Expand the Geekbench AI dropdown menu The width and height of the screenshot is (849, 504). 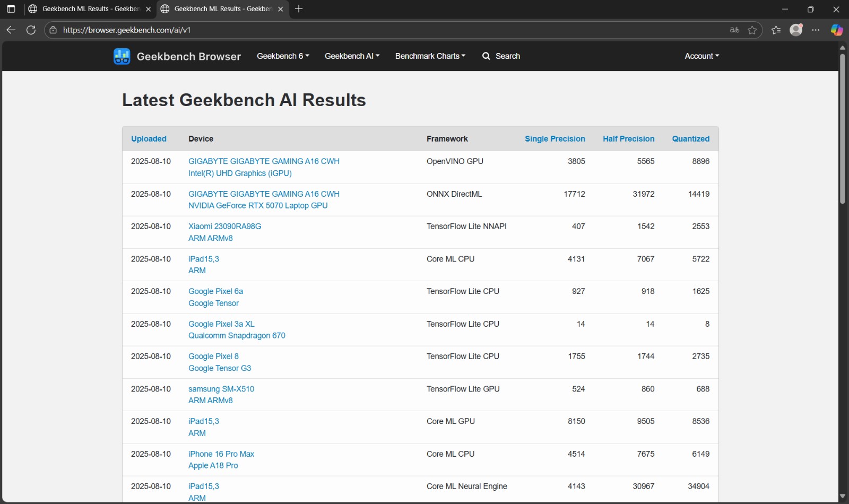(x=352, y=56)
